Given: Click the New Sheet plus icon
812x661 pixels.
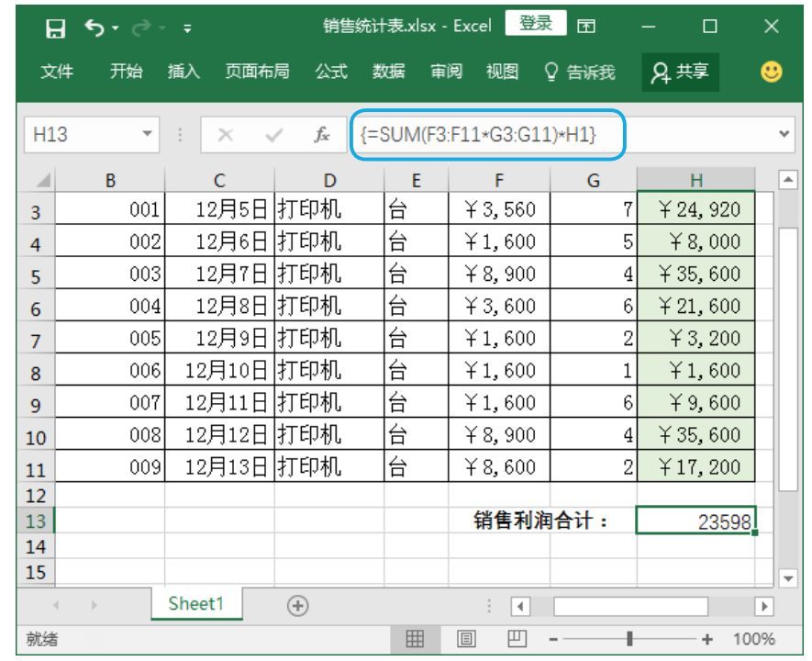Looking at the screenshot, I should (298, 605).
